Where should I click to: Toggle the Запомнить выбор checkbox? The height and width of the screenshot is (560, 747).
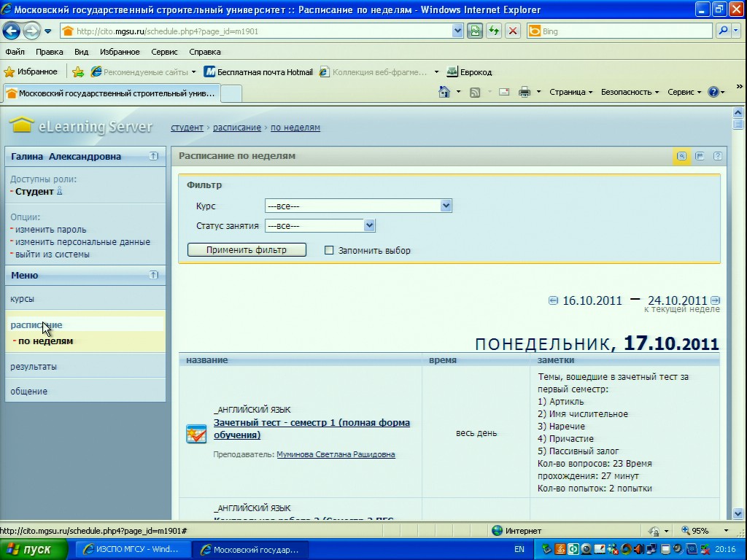[329, 250]
